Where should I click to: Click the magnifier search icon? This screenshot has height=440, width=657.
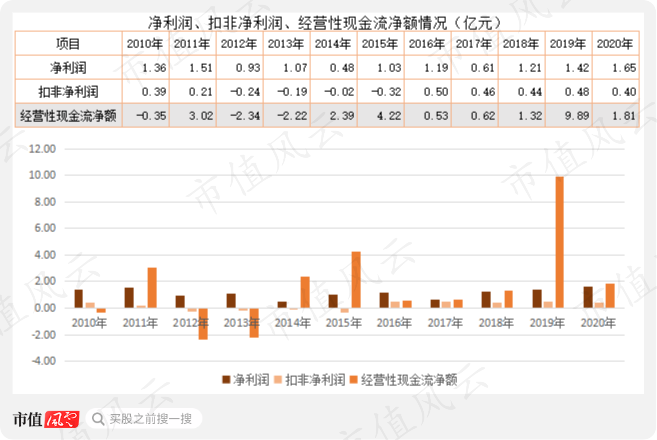[98, 419]
